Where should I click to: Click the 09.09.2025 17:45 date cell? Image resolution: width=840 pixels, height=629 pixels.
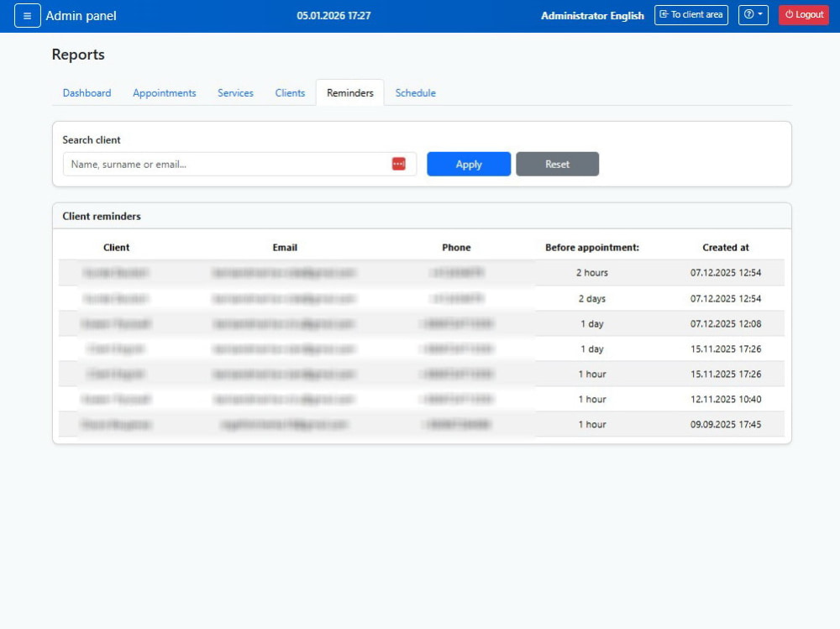pyautogui.click(x=726, y=424)
